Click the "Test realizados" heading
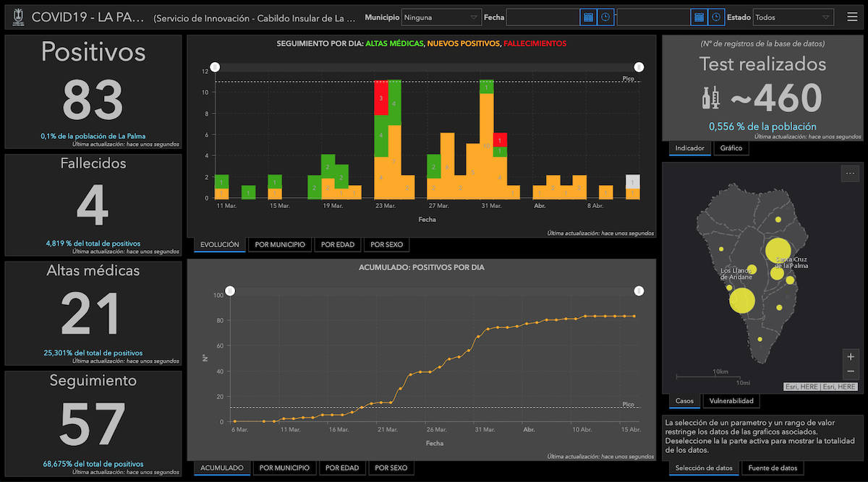The height and width of the screenshot is (482, 868). tap(762, 64)
